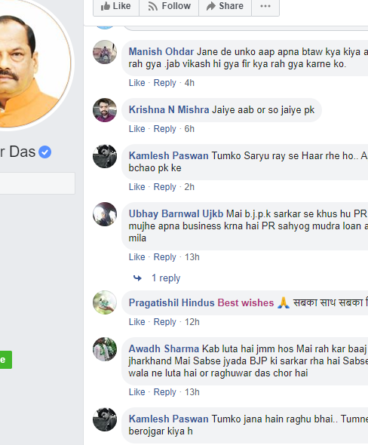The width and height of the screenshot is (368, 445).
Task: Click the green button on left edge
Action: pyautogui.click(x=6, y=360)
